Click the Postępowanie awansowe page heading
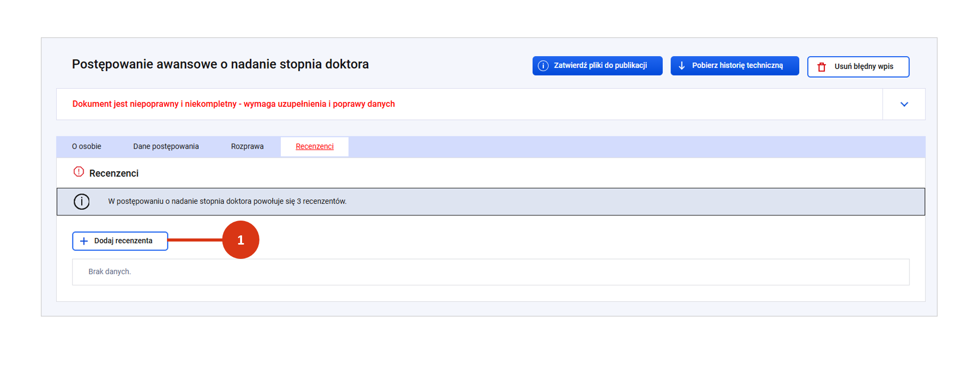 [220, 64]
